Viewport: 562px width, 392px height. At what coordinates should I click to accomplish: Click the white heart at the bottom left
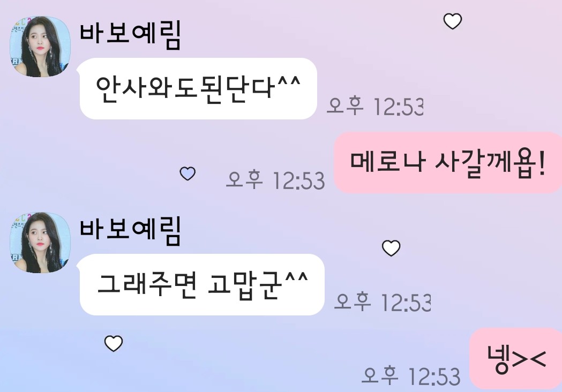tap(113, 343)
